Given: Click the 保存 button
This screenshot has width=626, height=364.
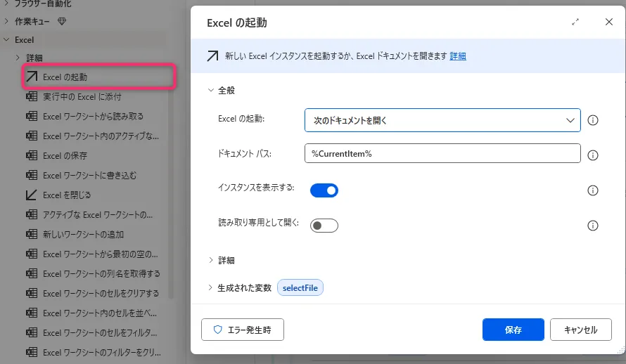Looking at the screenshot, I should click(x=513, y=330).
